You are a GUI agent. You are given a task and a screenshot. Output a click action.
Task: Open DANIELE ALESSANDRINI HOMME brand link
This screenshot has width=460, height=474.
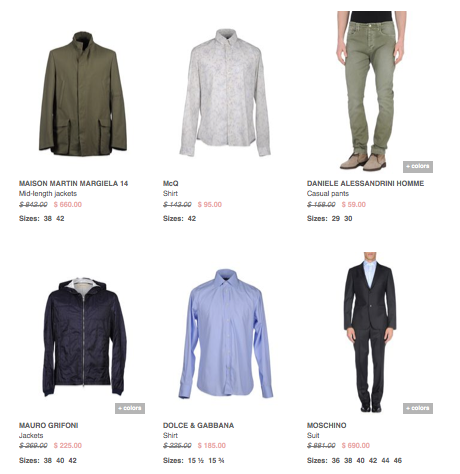point(365,183)
